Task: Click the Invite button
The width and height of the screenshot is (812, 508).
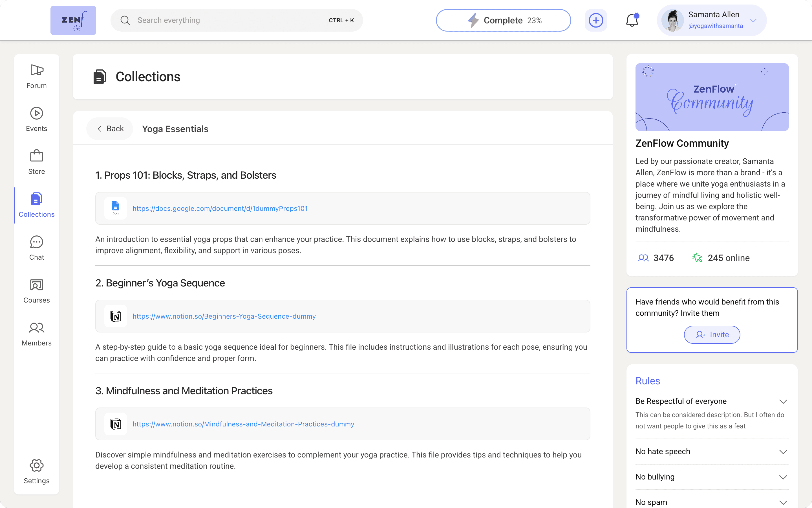Action: point(712,335)
